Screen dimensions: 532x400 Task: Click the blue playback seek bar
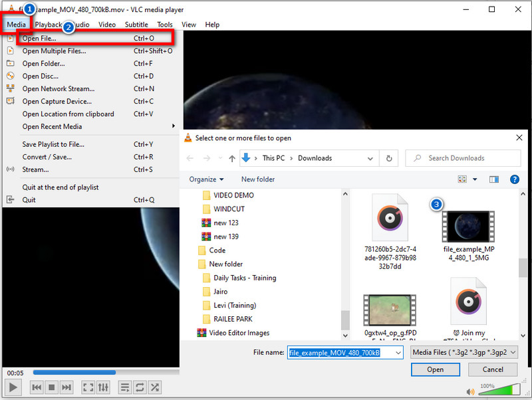(106, 372)
